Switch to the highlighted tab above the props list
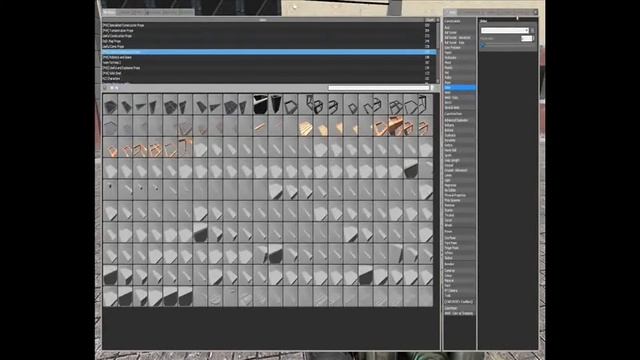Image resolution: width=640 pixels, height=360 pixels. (x=109, y=13)
